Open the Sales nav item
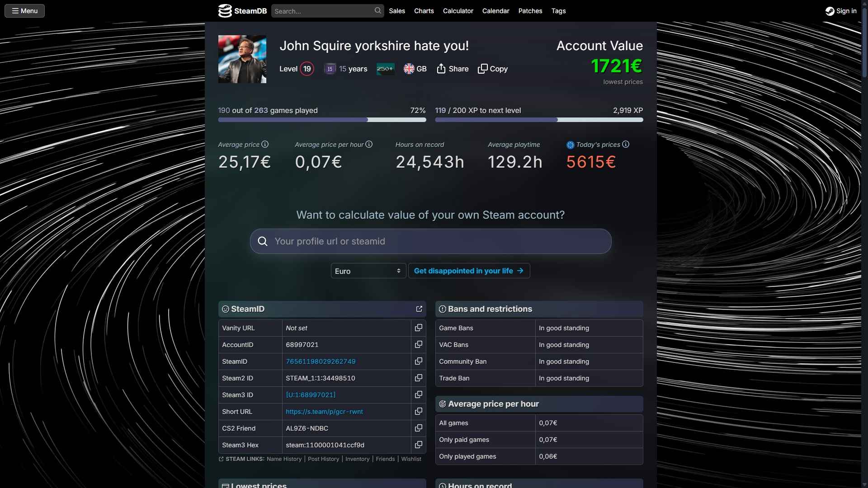The height and width of the screenshot is (488, 868). pyautogui.click(x=397, y=11)
